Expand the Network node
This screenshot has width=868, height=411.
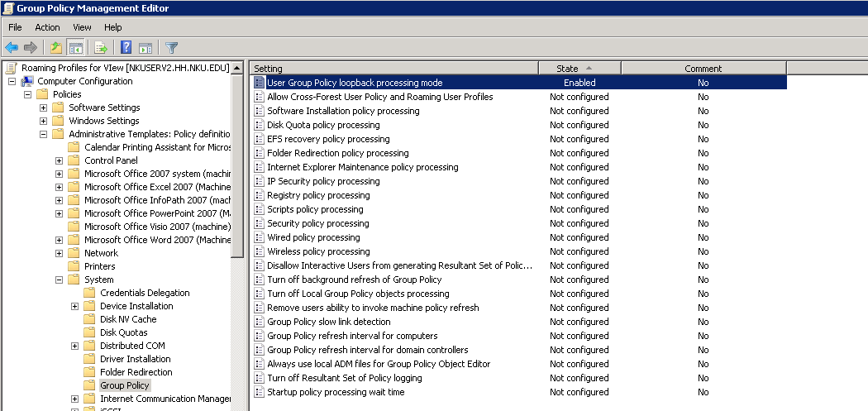tap(59, 254)
